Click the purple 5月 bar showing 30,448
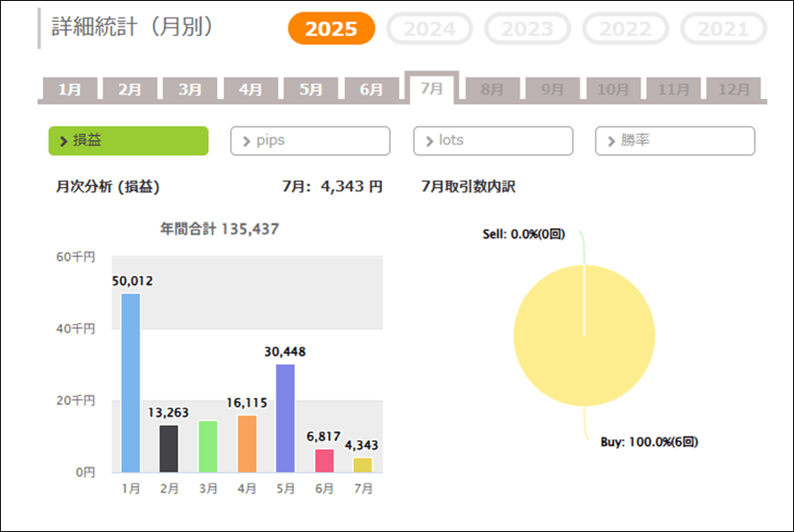Image resolution: width=794 pixels, height=532 pixels. click(286, 418)
